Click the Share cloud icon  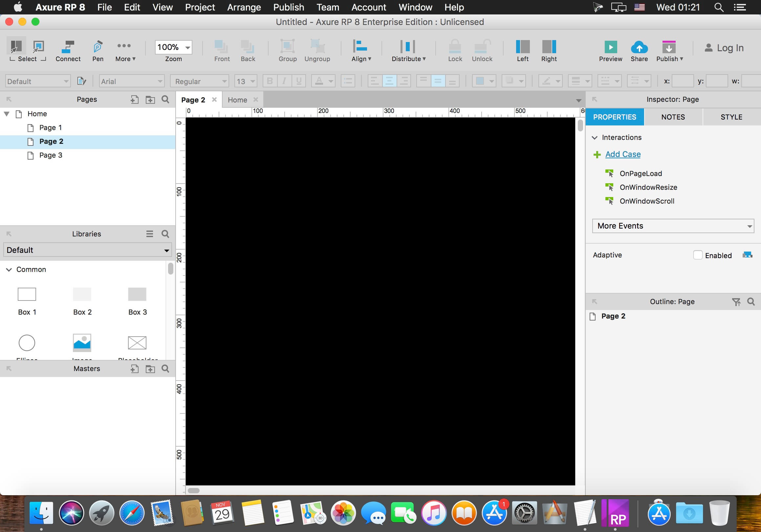[x=639, y=47]
